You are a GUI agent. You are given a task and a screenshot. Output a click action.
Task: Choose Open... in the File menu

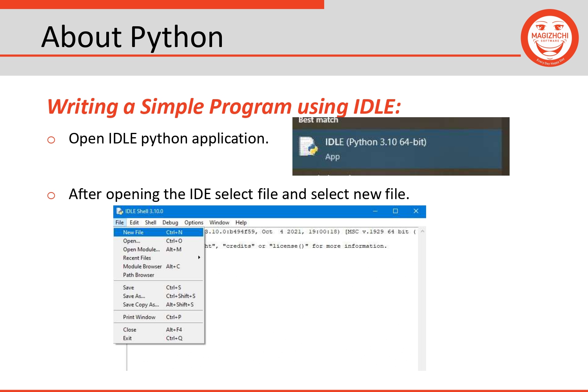coord(159,241)
